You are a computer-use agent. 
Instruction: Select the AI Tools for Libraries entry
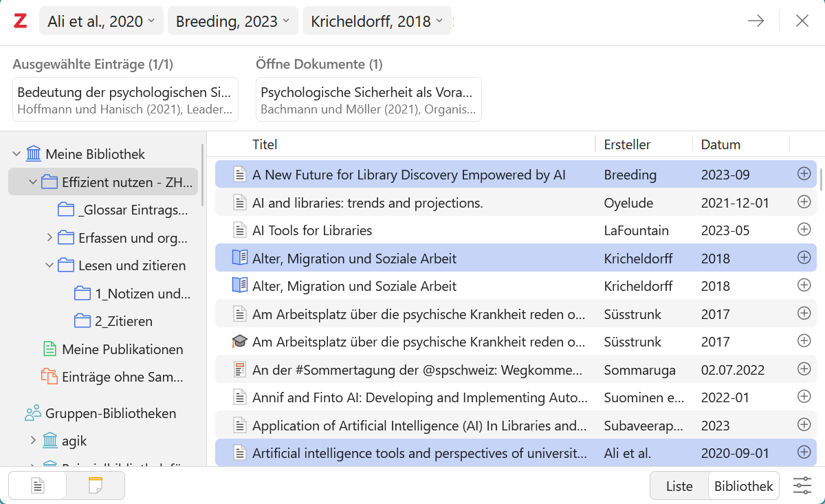516,230
